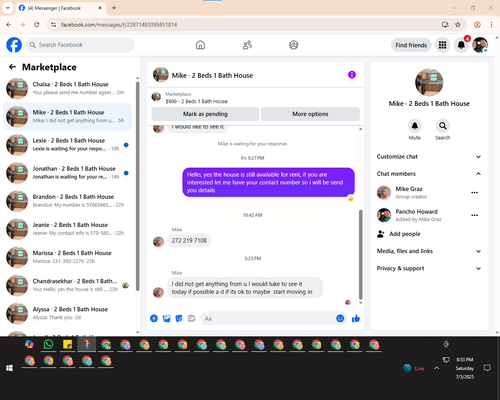
Task: Open the Friends icon in top navigation
Action: tap(247, 45)
